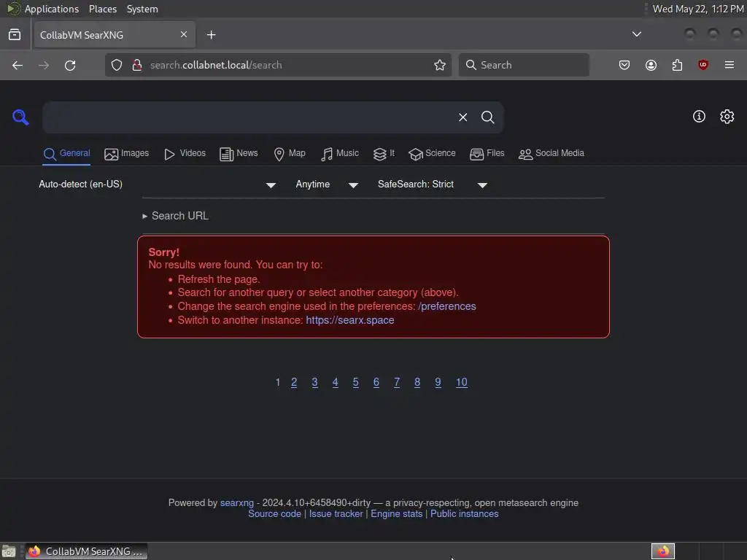Select the General category tab
Image resolution: width=747 pixels, height=560 pixels.
[66, 153]
